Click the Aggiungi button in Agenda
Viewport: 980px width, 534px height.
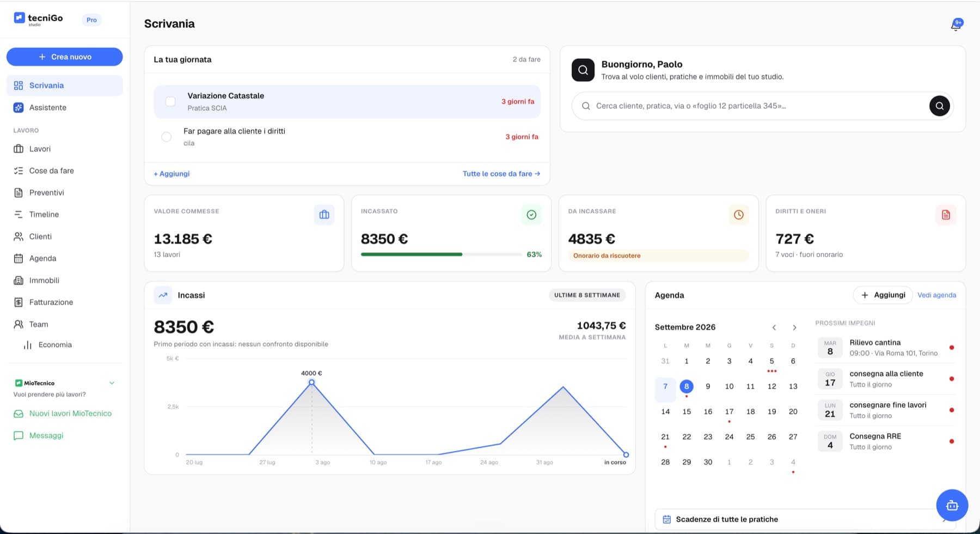(883, 295)
